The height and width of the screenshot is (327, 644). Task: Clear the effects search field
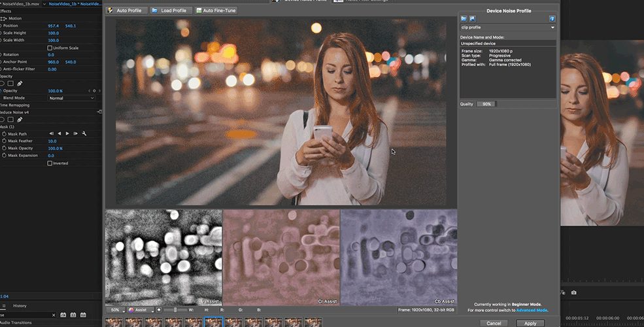click(54, 315)
